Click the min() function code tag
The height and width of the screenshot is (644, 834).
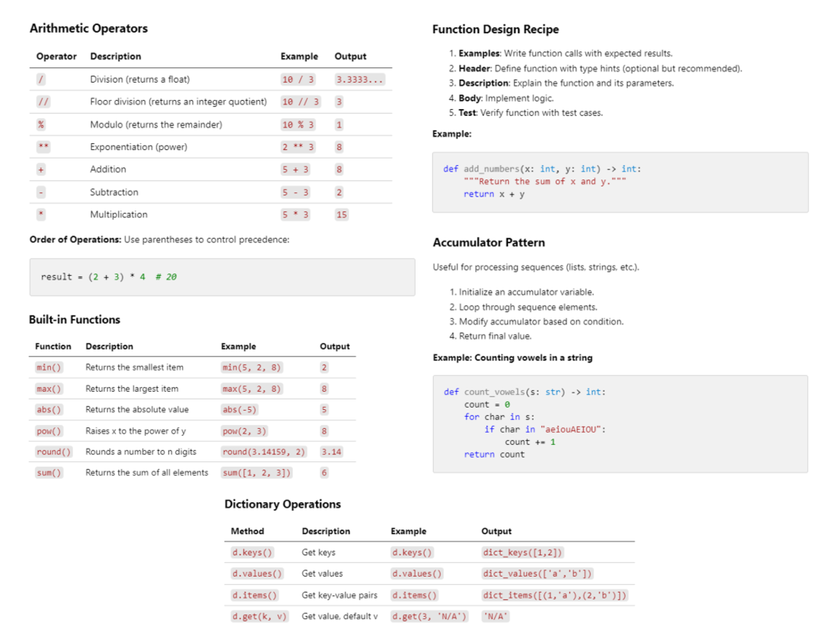point(49,368)
